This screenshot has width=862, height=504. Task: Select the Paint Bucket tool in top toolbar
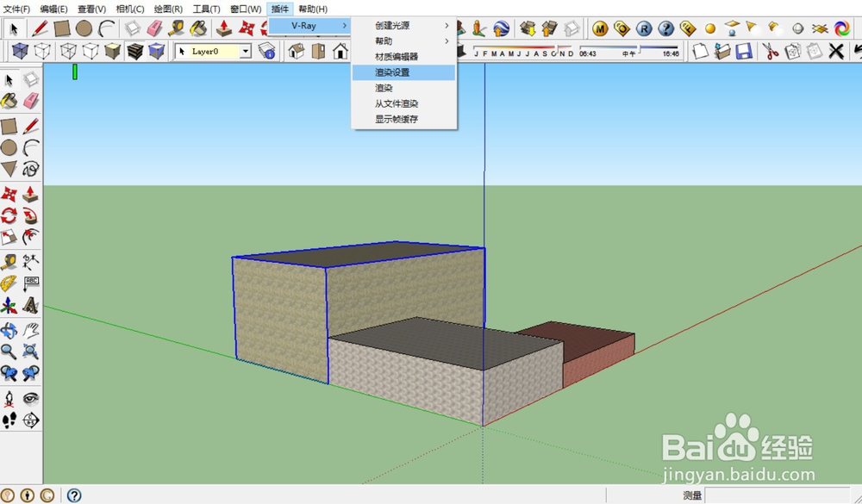pos(198,28)
